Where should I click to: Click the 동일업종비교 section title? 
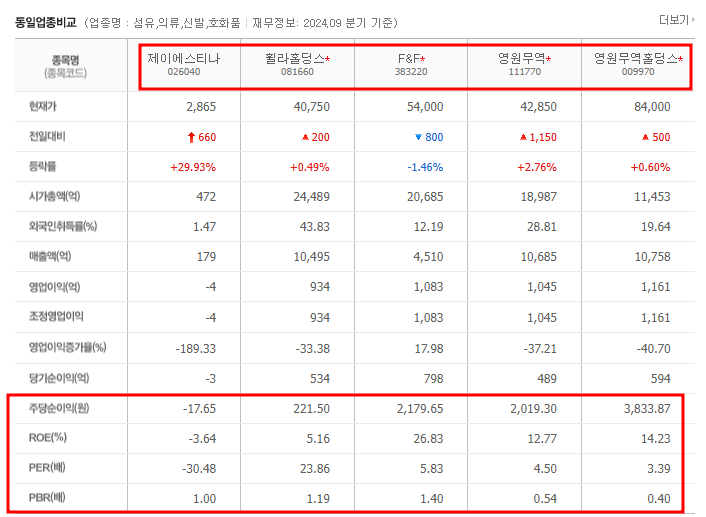pyautogui.click(x=46, y=22)
